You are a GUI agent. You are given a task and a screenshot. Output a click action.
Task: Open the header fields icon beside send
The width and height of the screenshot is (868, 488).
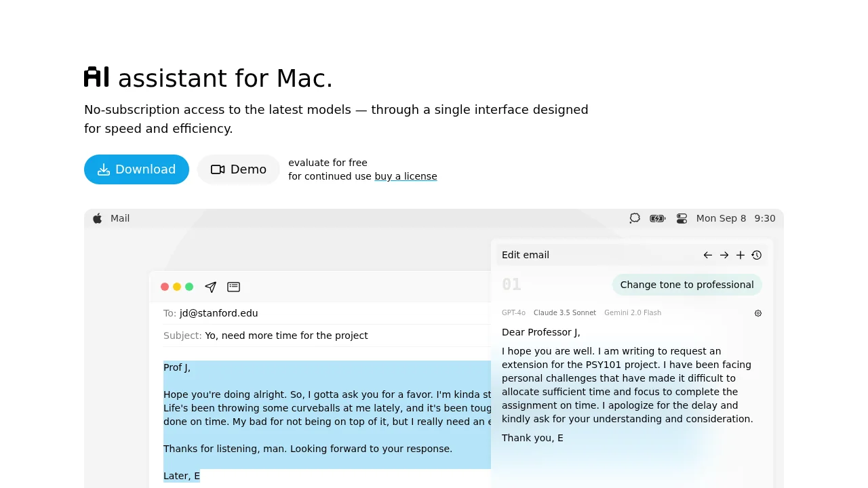(x=233, y=287)
